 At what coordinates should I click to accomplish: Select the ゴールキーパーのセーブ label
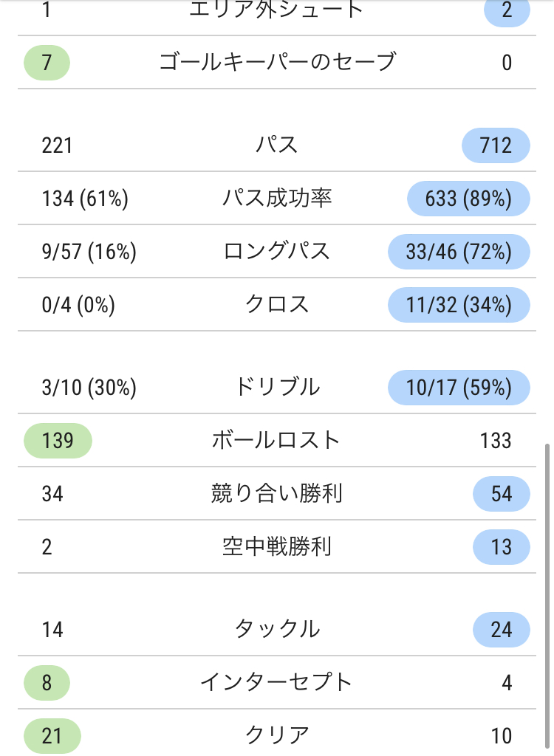tap(277, 63)
